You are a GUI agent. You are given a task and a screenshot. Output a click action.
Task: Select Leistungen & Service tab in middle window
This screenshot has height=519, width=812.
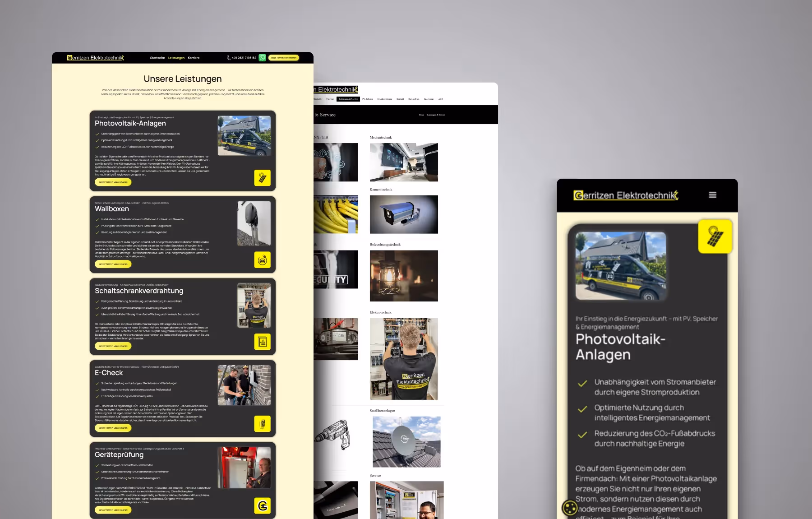(348, 99)
